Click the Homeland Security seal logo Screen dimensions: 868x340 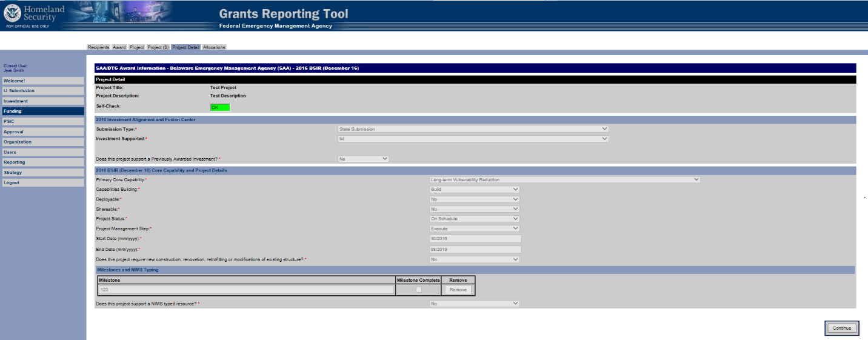12,13
